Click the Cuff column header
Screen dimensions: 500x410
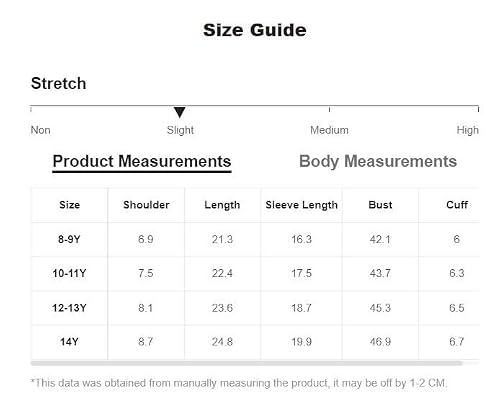(457, 205)
